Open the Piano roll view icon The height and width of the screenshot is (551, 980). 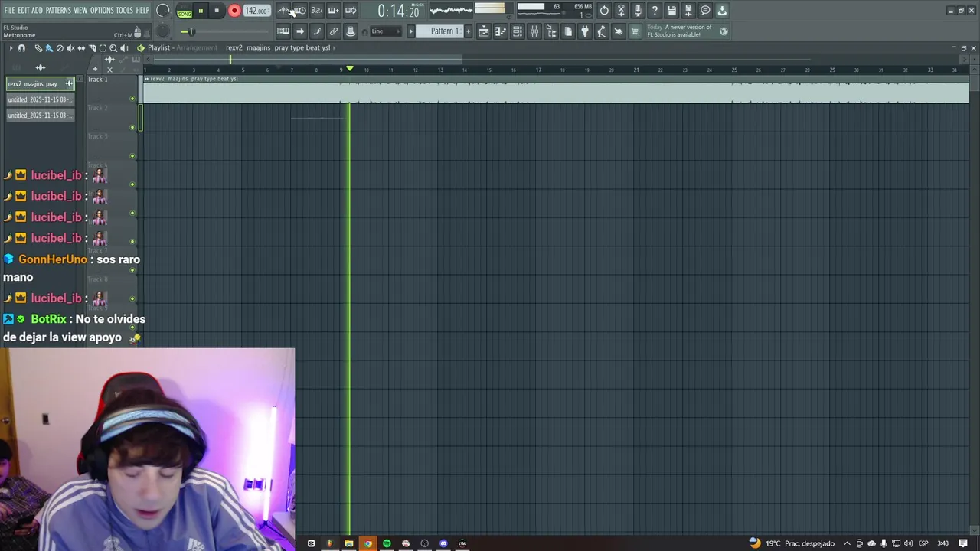(x=501, y=31)
